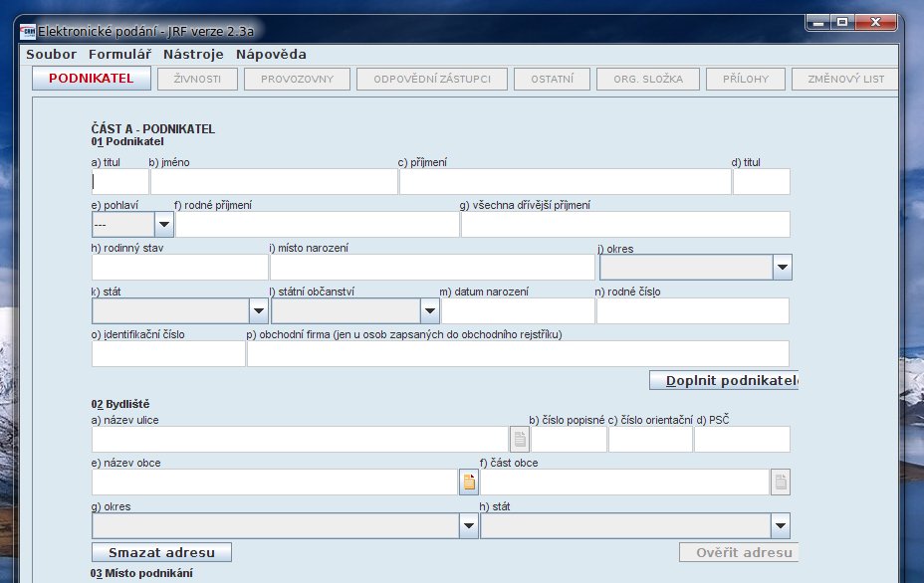The image size is (924, 583).
Task: Click the obchodní firma input field
Action: (x=518, y=354)
